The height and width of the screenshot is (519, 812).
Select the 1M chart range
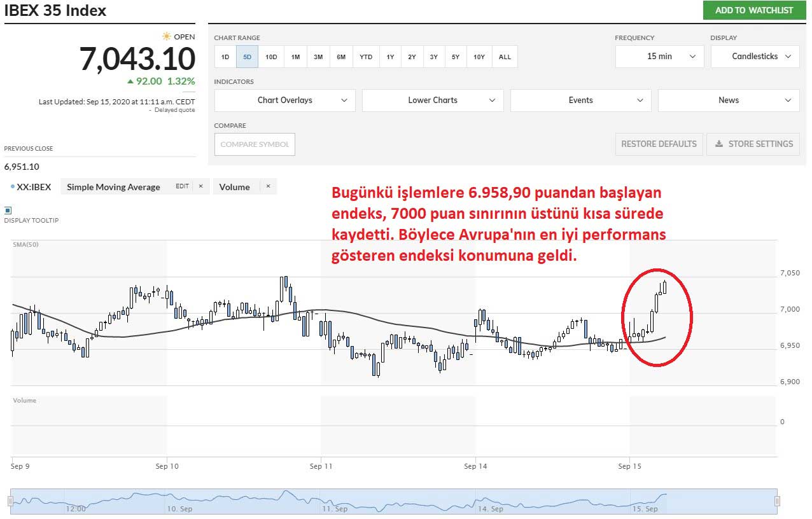(x=295, y=57)
